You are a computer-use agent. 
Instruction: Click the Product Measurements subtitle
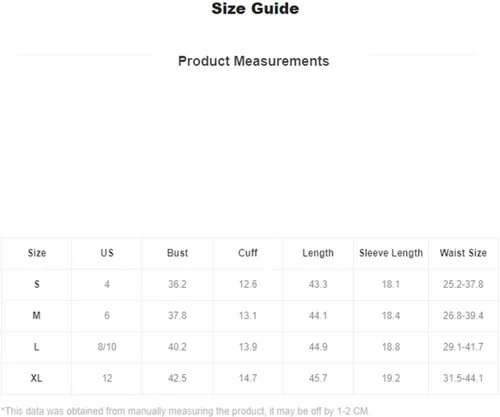pyautogui.click(x=254, y=61)
